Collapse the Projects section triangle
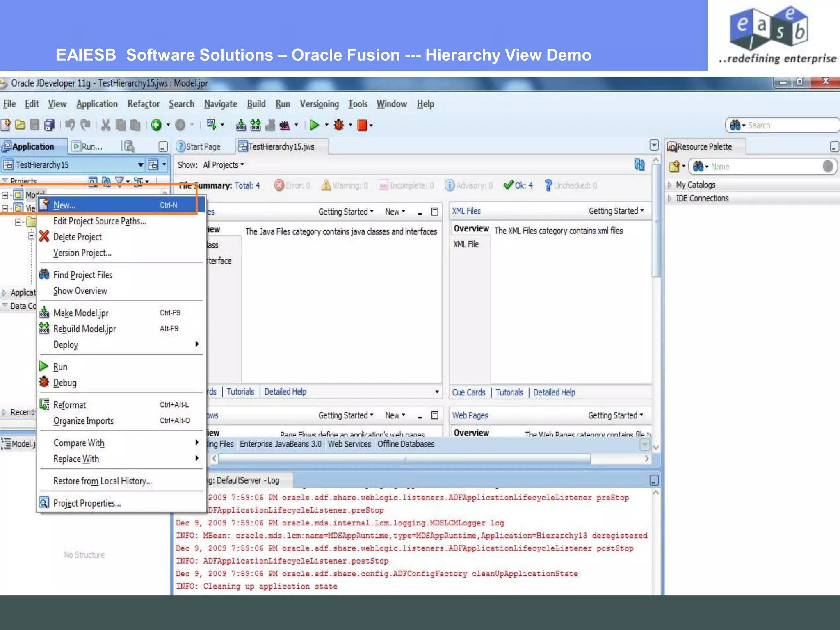 (5, 180)
